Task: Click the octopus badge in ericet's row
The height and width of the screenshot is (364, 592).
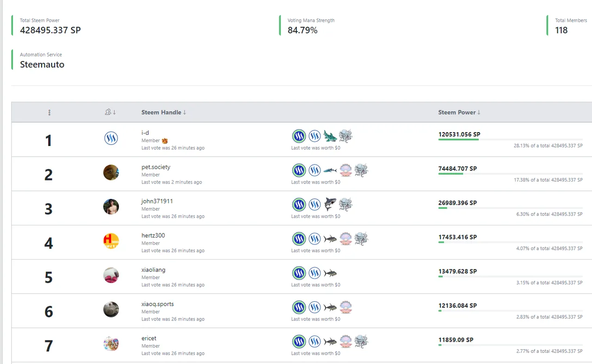Action: point(361,341)
